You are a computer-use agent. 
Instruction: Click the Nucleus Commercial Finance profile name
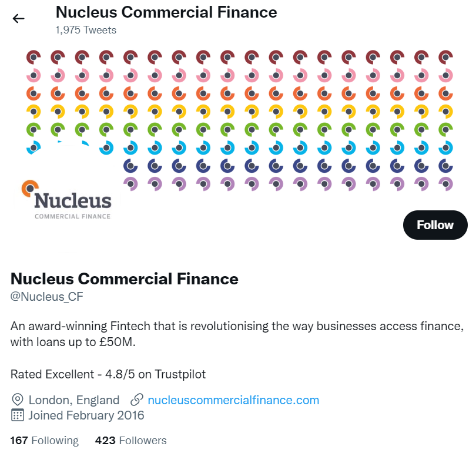tap(124, 279)
